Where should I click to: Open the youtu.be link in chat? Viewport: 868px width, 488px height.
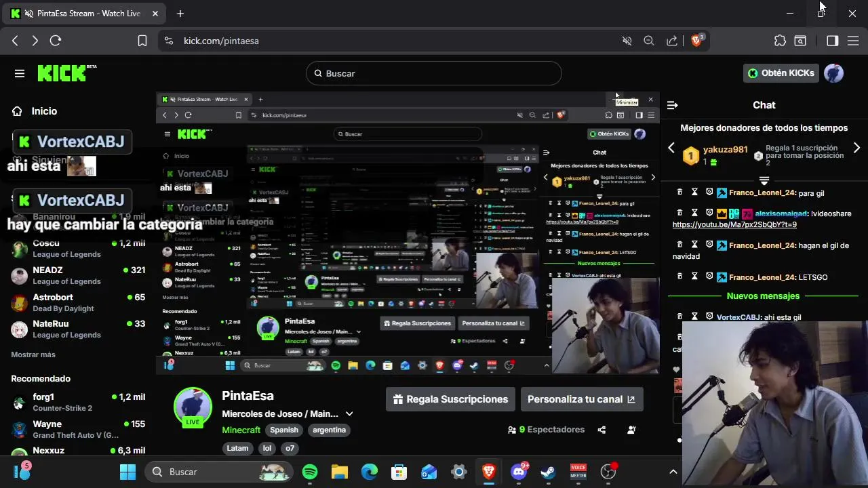[734, 224]
